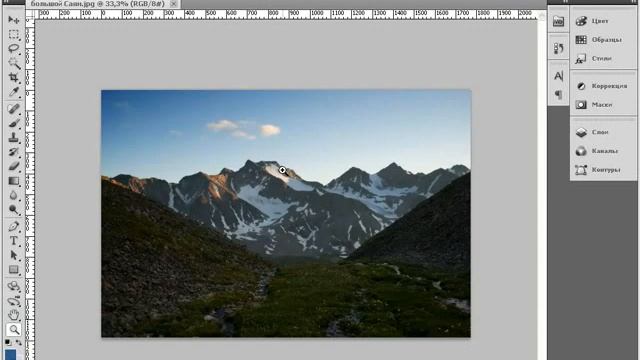
Task: Select the Dodge tool
Action: [14, 209]
